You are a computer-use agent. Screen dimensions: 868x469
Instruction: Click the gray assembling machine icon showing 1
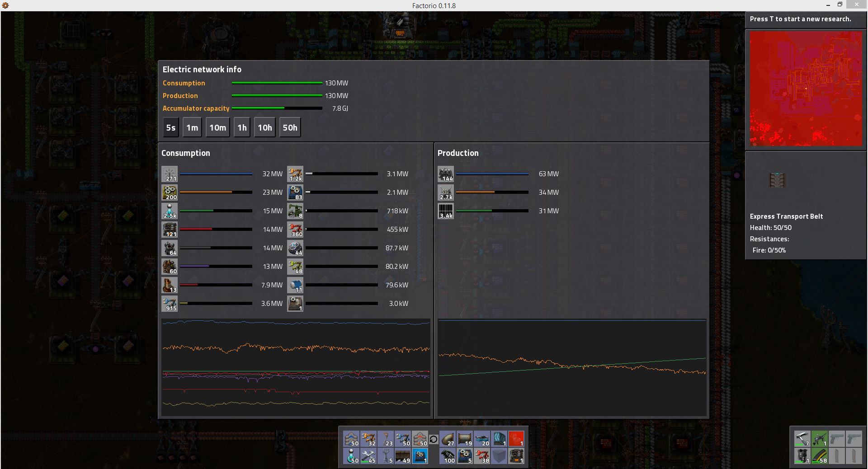click(295, 304)
